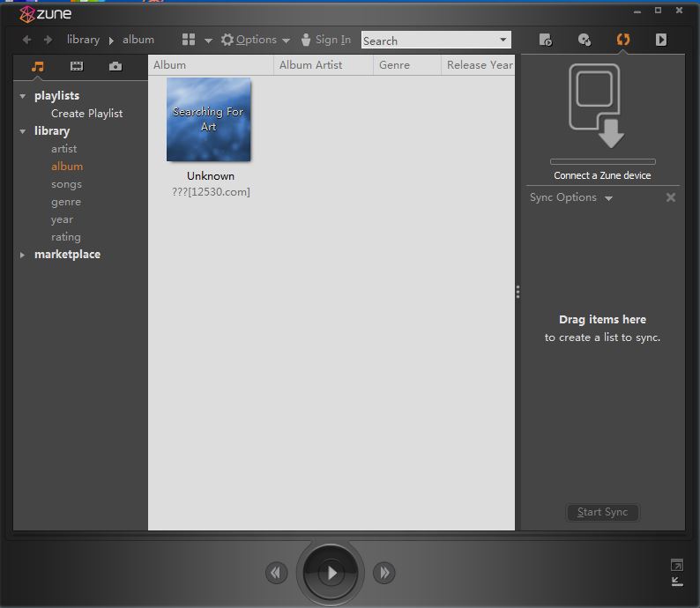The height and width of the screenshot is (608, 700).
Task: Skip to the previous track
Action: click(x=276, y=573)
